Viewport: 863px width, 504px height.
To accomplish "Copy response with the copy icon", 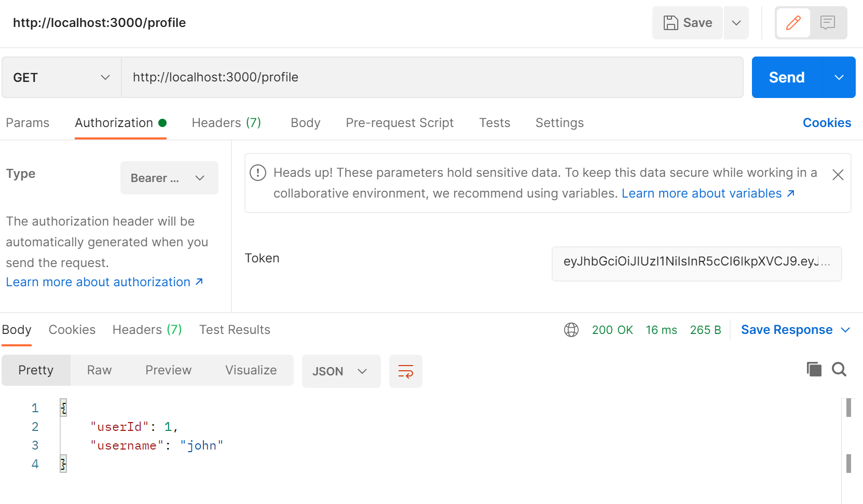I will (x=814, y=369).
